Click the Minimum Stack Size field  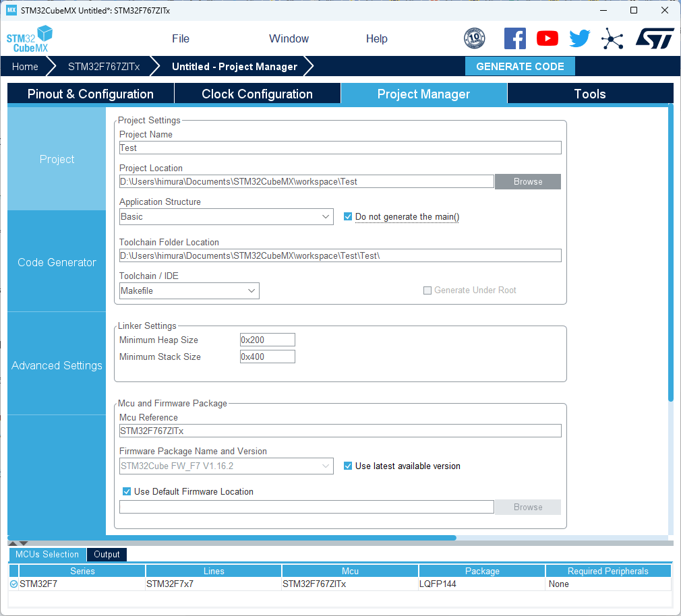point(268,357)
